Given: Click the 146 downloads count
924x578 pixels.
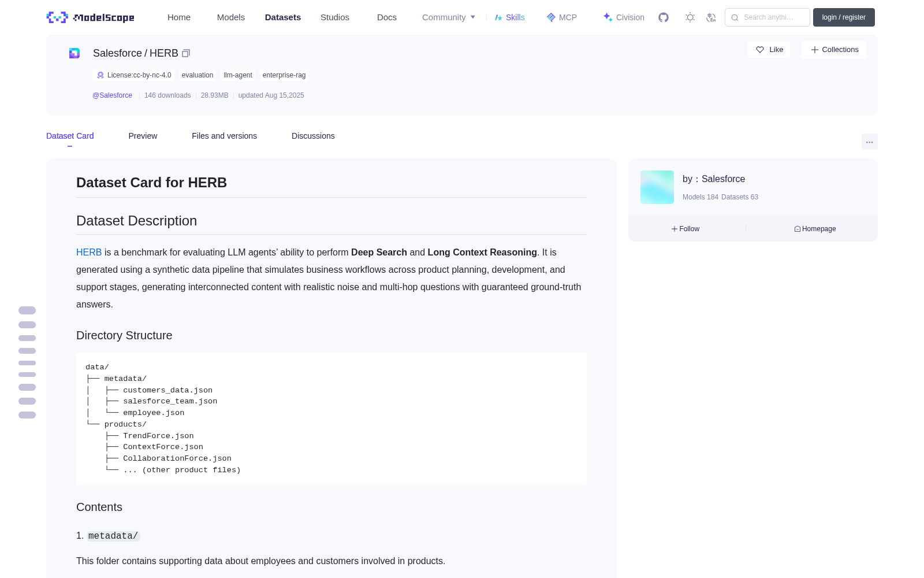Looking at the screenshot, I should pyautogui.click(x=167, y=95).
